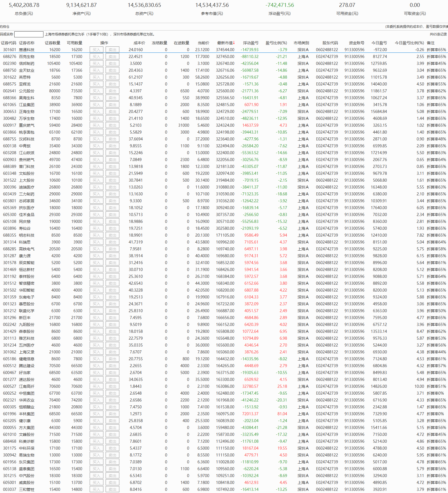This screenshot has height=493, width=448.
Task: Click the 证券代码 column header
Action: [x=9, y=43]
